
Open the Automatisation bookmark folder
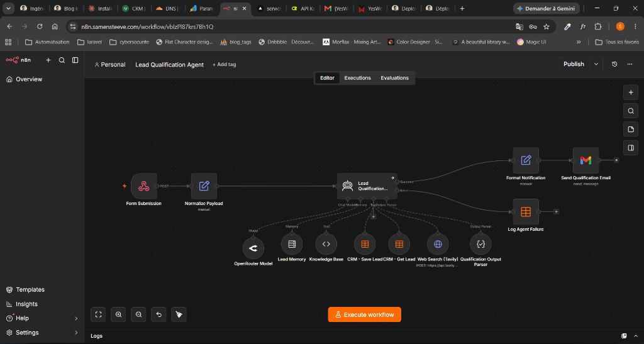pyautogui.click(x=47, y=42)
